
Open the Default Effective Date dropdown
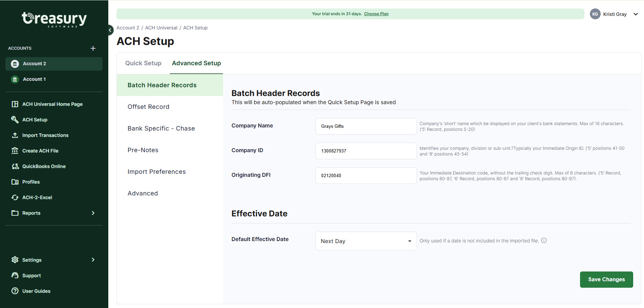(365, 241)
